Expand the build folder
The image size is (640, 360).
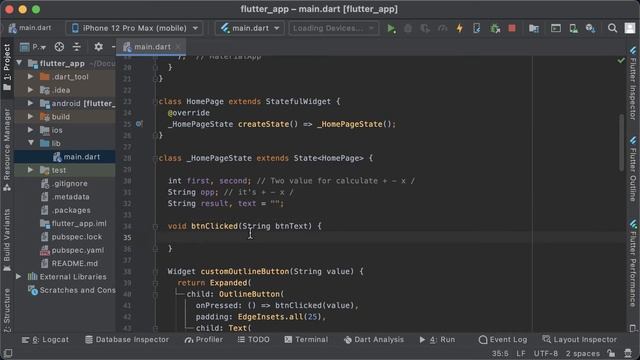pos(31,117)
